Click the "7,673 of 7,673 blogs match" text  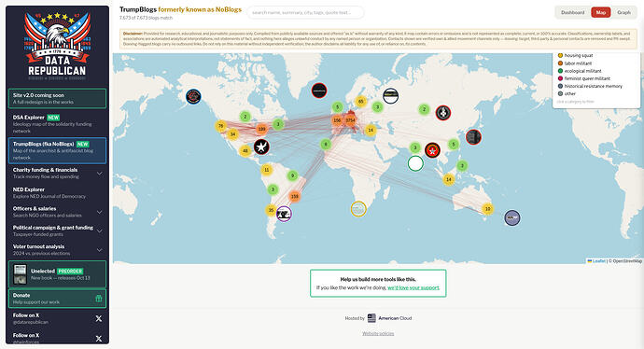[x=146, y=18]
